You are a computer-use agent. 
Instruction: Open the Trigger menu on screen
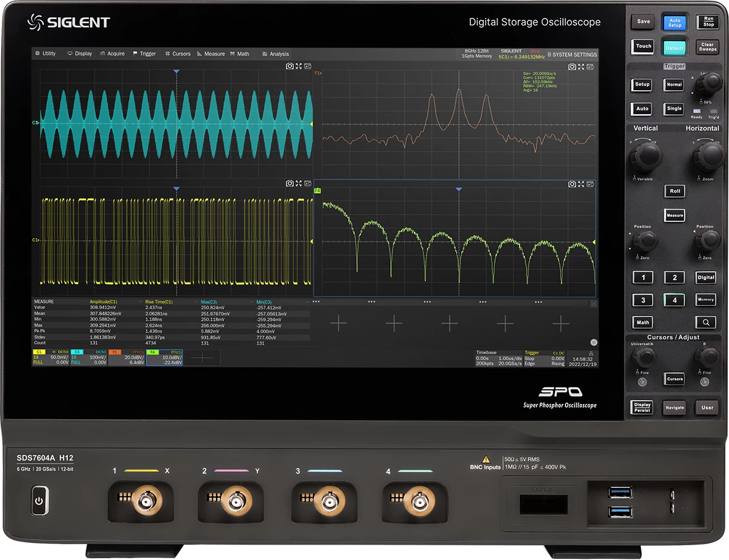pyautogui.click(x=144, y=54)
